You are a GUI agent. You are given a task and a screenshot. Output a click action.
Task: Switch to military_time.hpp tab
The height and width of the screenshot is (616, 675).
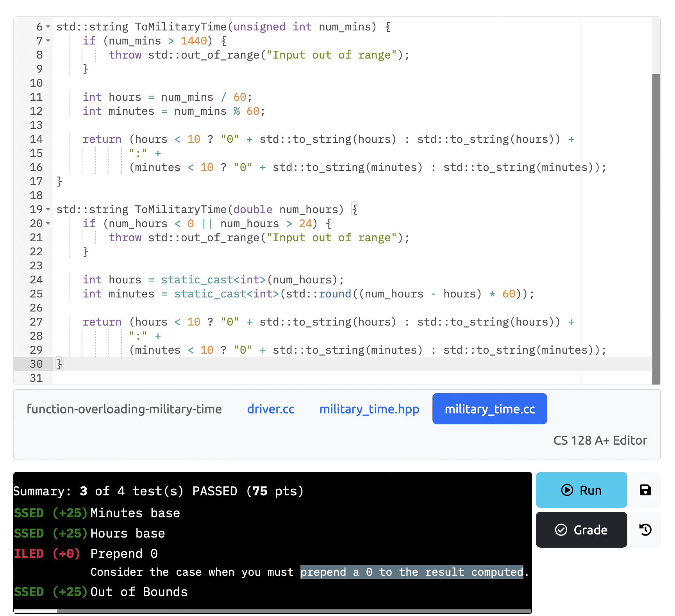369,409
